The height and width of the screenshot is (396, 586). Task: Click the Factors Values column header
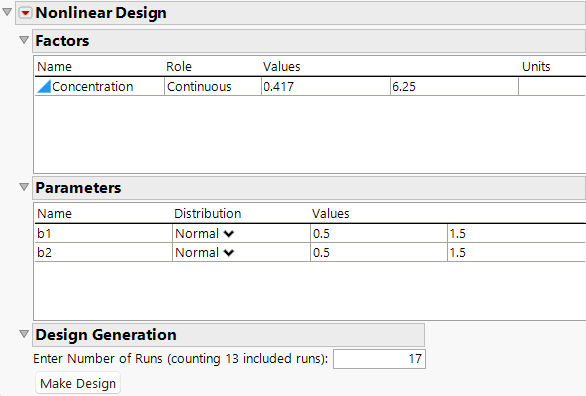coord(281,66)
